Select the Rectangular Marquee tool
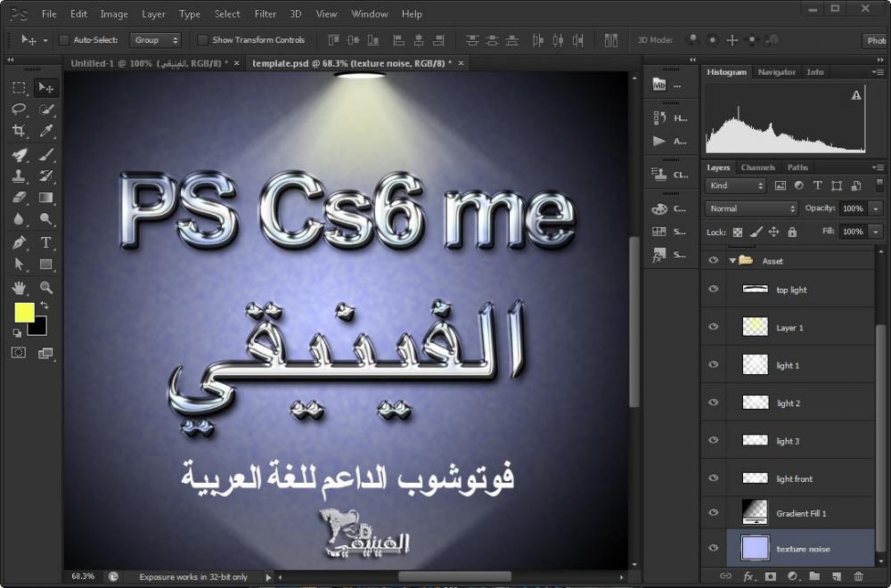Screen dimensions: 891x588 pos(20,87)
